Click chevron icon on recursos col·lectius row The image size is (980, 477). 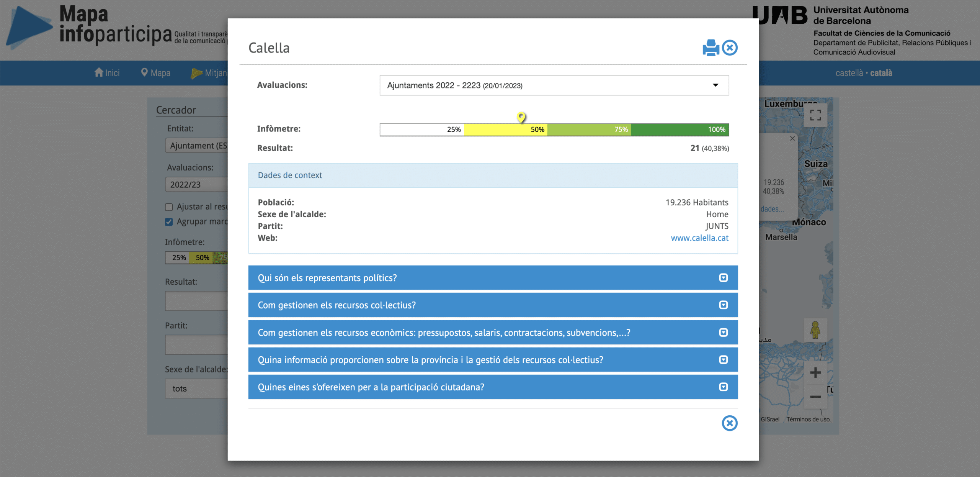723,305
